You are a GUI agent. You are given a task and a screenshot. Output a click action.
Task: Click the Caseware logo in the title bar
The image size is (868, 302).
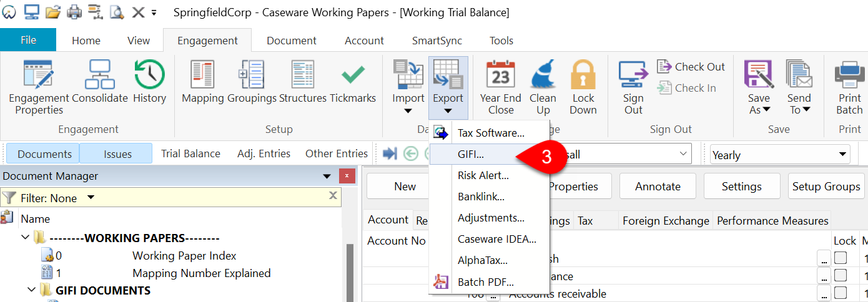[x=9, y=12]
